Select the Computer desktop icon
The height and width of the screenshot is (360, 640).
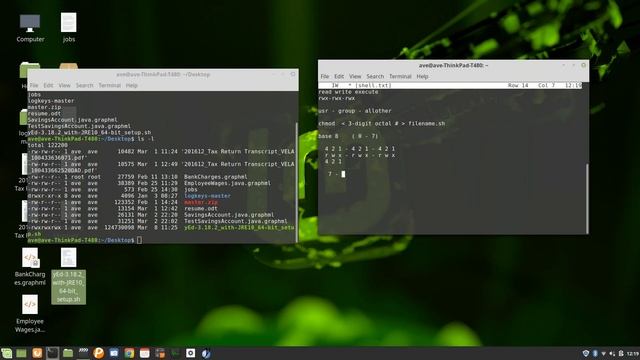30,28
